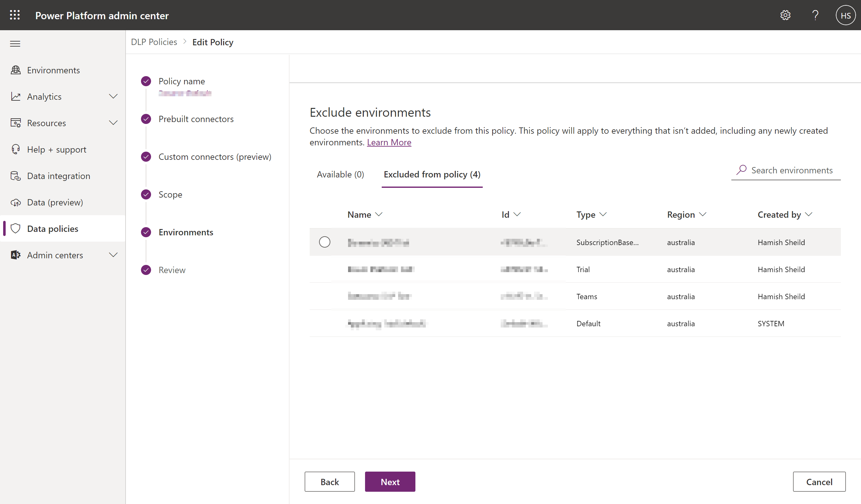
Task: Open Help + support via headset icon
Action: pos(57,149)
